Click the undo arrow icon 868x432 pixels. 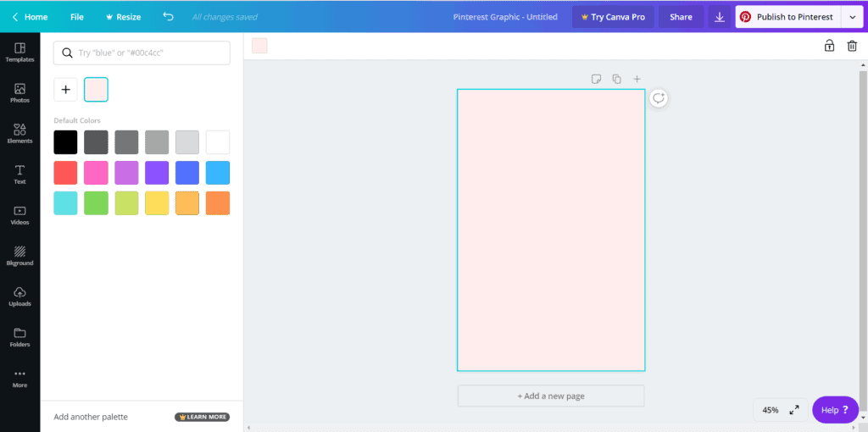[169, 17]
